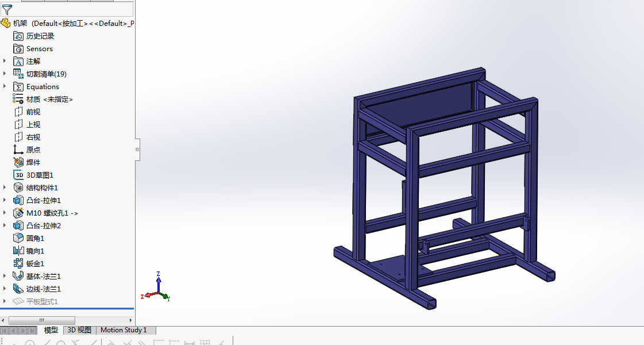Image resolution: width=644 pixels, height=345 pixels.
Task: Select the 焊件 weldment feature icon
Action: point(18,162)
